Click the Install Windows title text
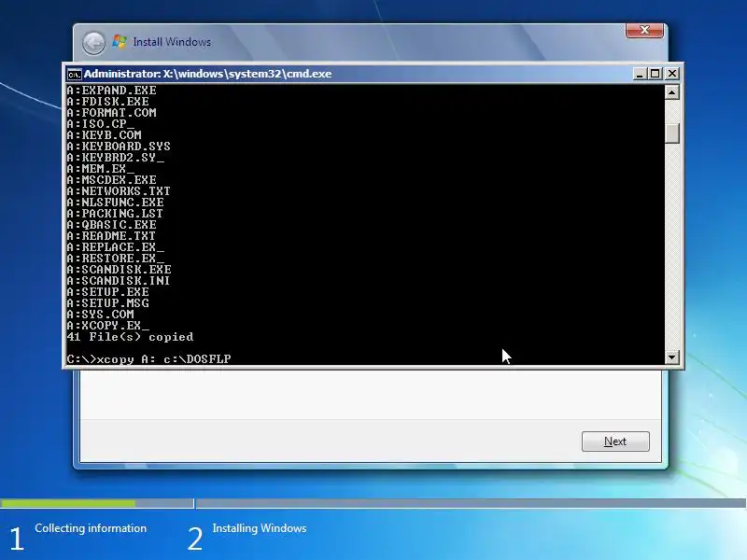This screenshot has height=560, width=747. 172,42
